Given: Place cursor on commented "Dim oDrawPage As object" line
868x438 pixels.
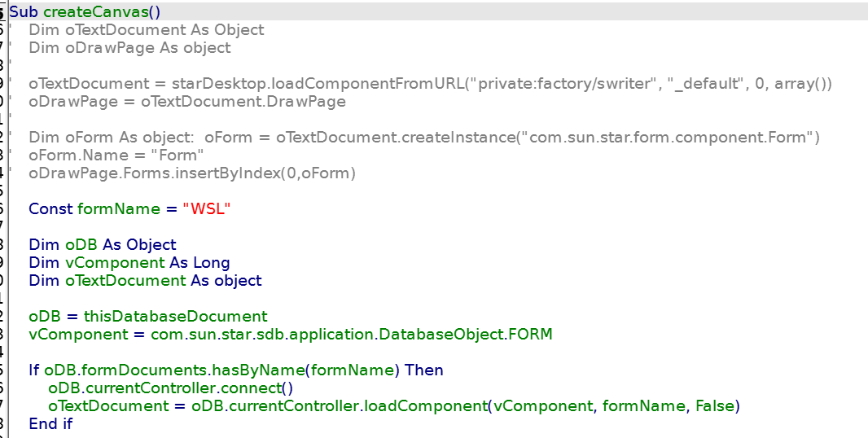Looking at the screenshot, I should tap(129, 47).
